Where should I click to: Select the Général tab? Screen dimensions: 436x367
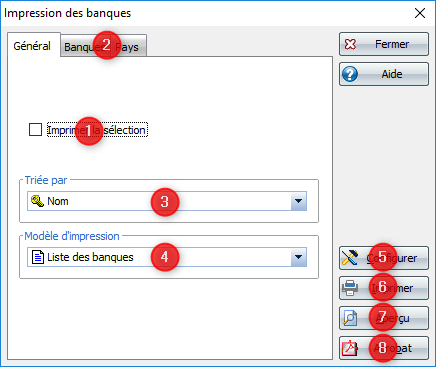coord(34,45)
